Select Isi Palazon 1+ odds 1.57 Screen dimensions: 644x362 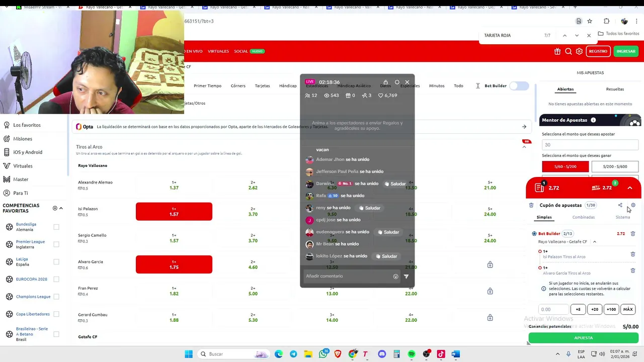tap(174, 212)
